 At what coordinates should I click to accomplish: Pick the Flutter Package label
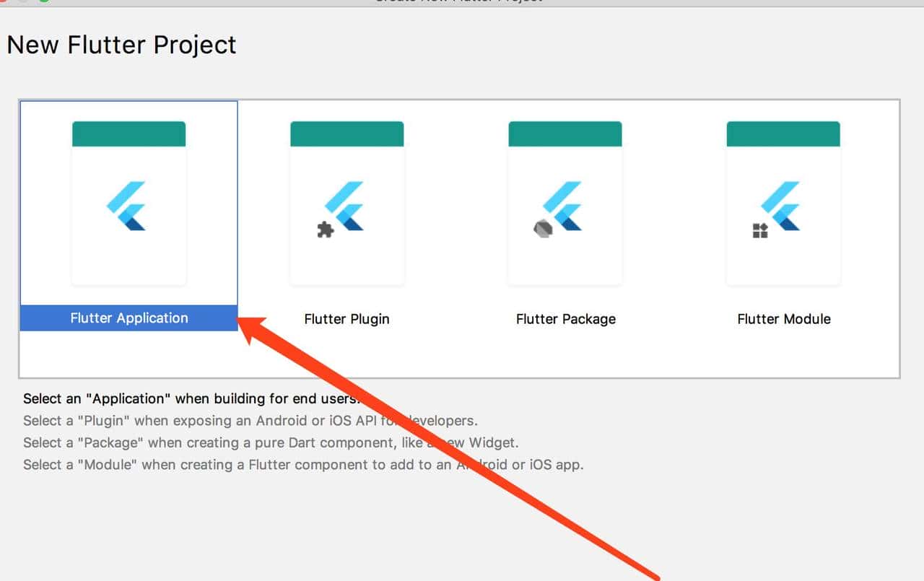pos(566,319)
